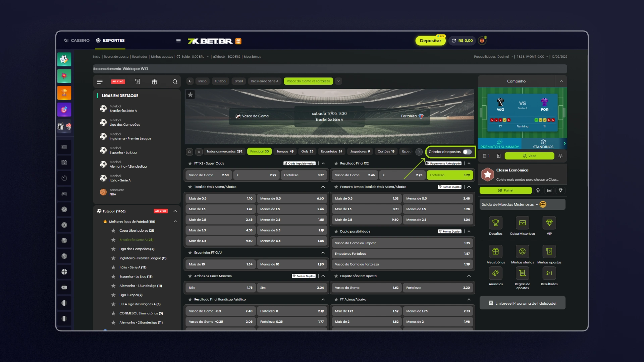This screenshot has height=362, width=644.
Task: Switch to the Escanteios 24 tab
Action: [331, 152]
